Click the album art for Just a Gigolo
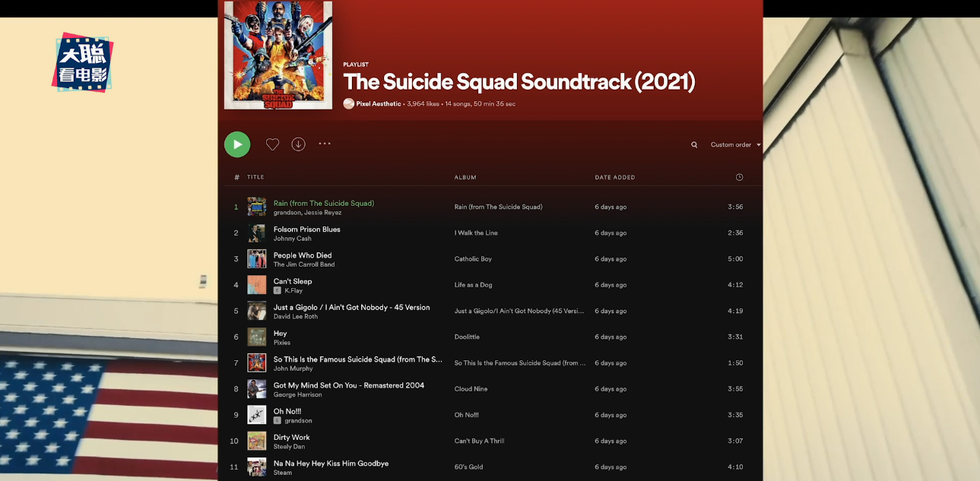The height and width of the screenshot is (481, 980). pyautogui.click(x=256, y=311)
